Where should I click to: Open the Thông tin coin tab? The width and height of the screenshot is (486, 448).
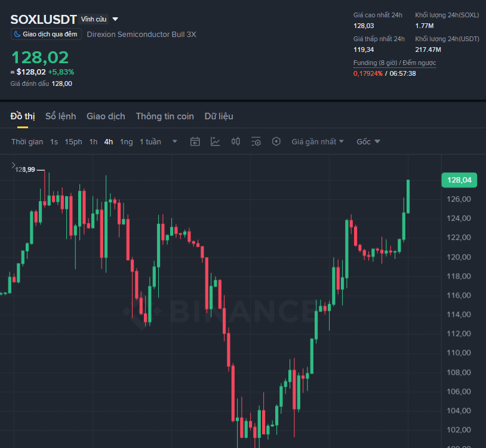[x=165, y=116]
